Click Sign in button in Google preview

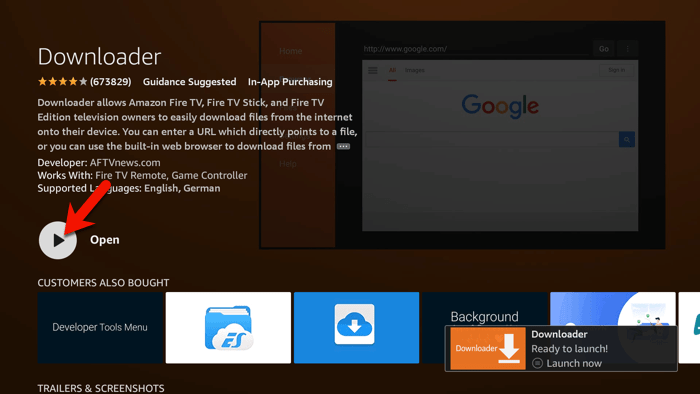click(x=617, y=70)
